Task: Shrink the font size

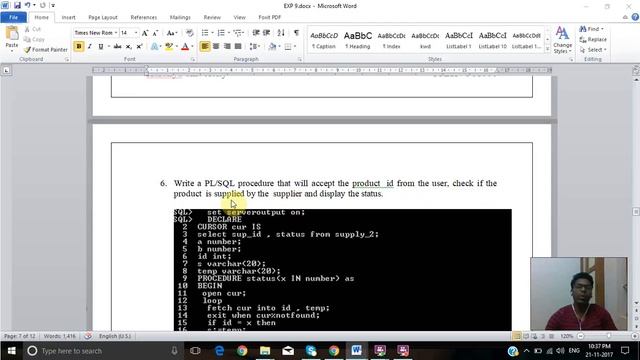Action: (x=155, y=33)
